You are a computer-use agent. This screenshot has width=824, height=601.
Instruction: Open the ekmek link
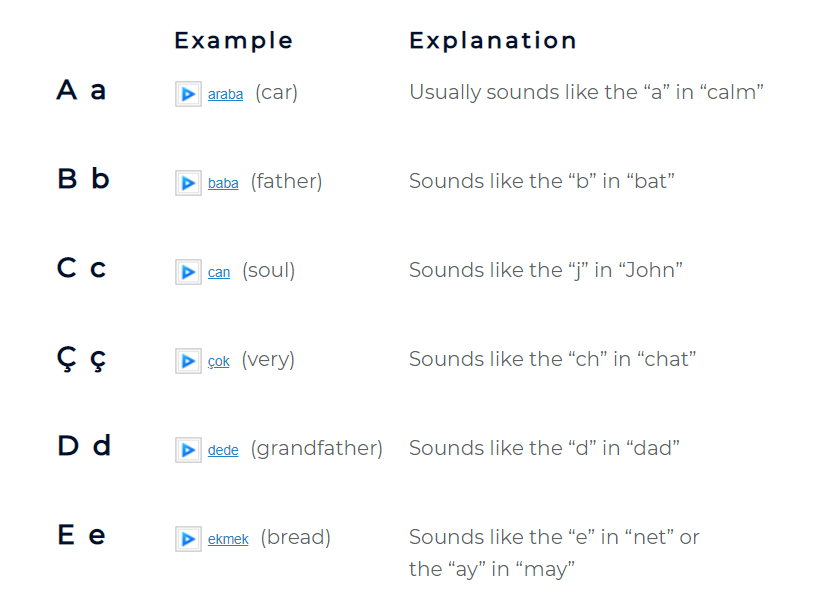[228, 539]
